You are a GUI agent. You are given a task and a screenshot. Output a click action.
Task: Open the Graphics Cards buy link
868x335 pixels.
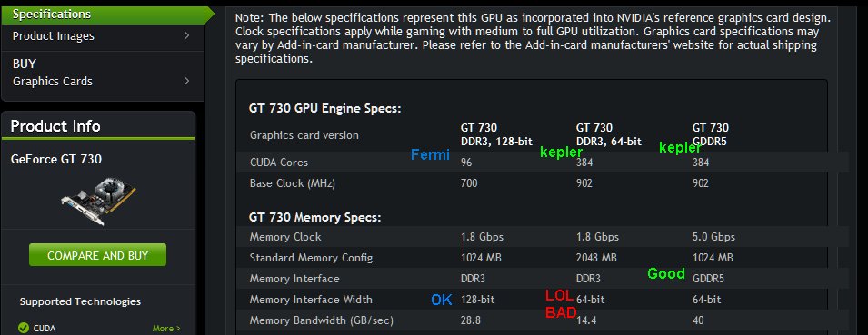[53, 82]
